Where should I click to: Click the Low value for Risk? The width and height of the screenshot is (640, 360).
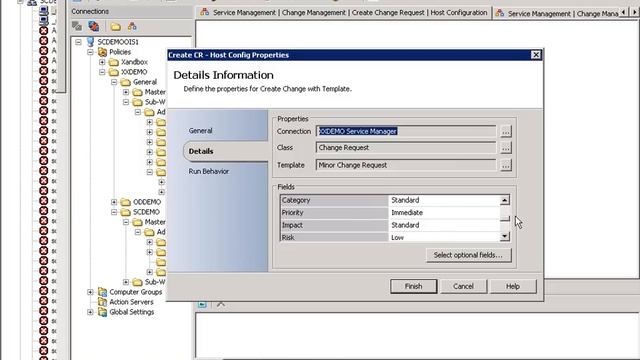444,237
